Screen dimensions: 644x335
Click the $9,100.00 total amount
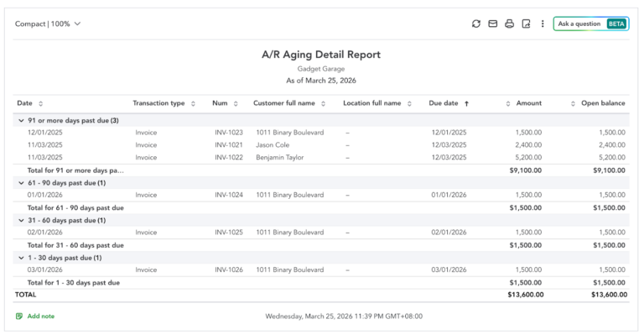coord(525,170)
